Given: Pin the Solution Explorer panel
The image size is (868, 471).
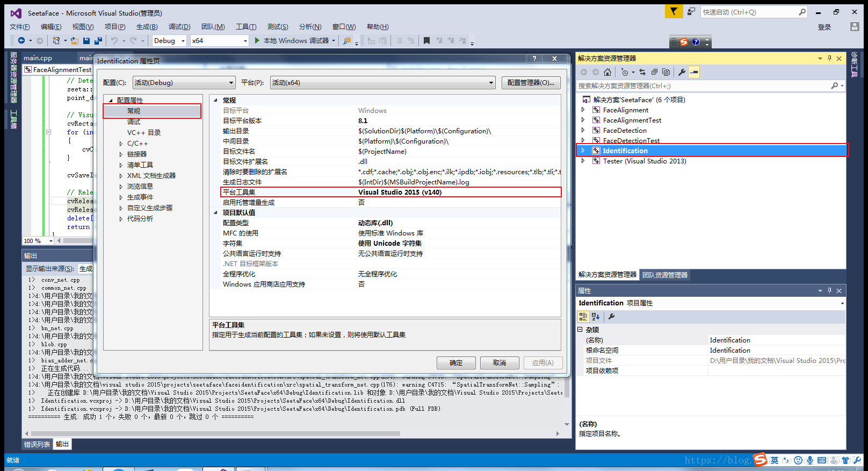Looking at the screenshot, I should 829,58.
